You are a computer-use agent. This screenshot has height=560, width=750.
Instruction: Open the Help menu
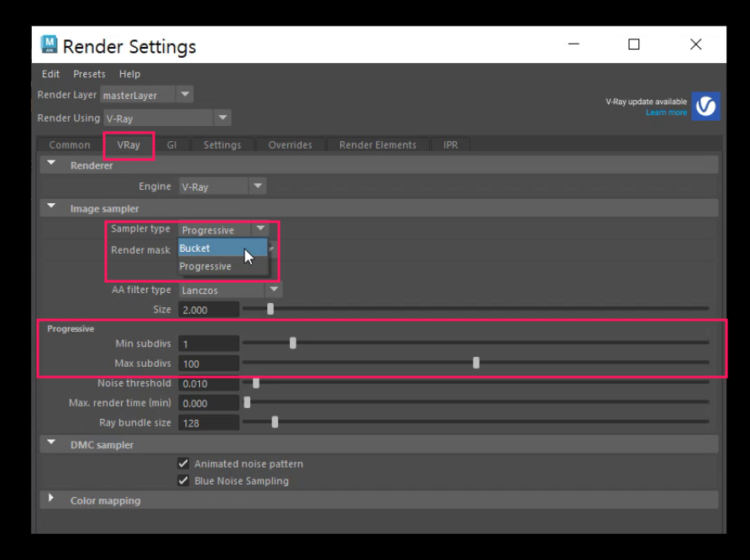pos(129,74)
